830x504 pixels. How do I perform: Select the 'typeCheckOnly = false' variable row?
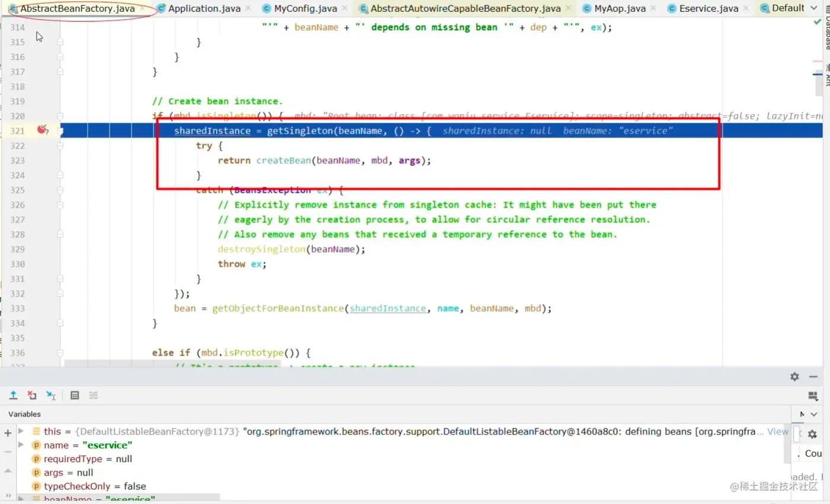click(x=403, y=486)
